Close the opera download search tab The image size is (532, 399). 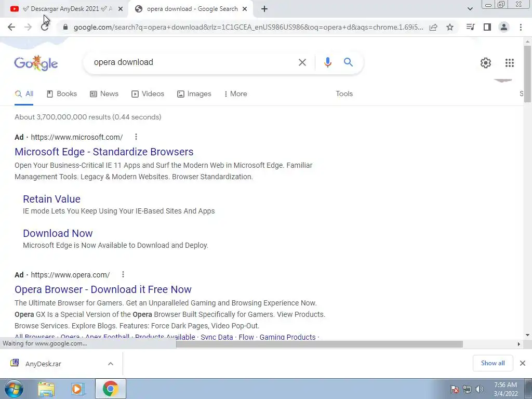[245, 9]
